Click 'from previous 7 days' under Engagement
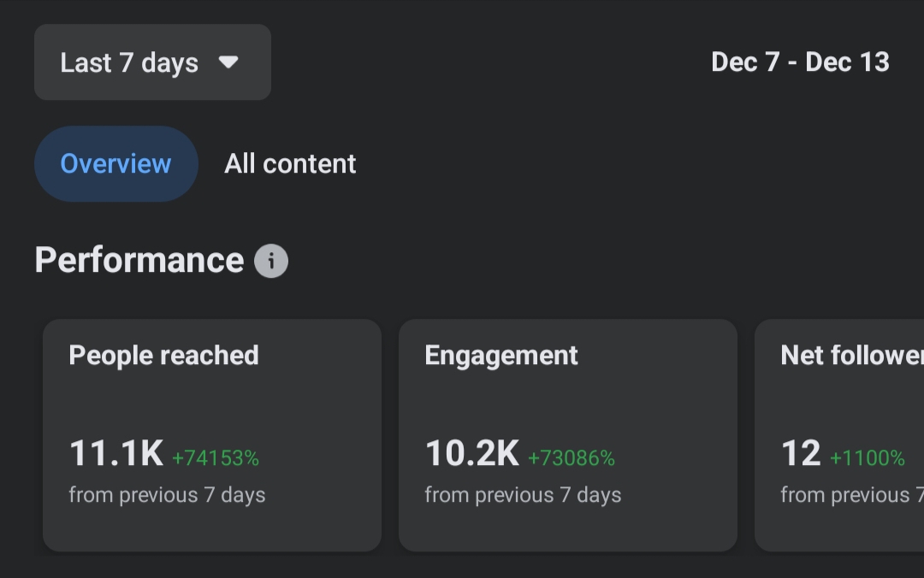This screenshot has width=924, height=578. (523, 495)
